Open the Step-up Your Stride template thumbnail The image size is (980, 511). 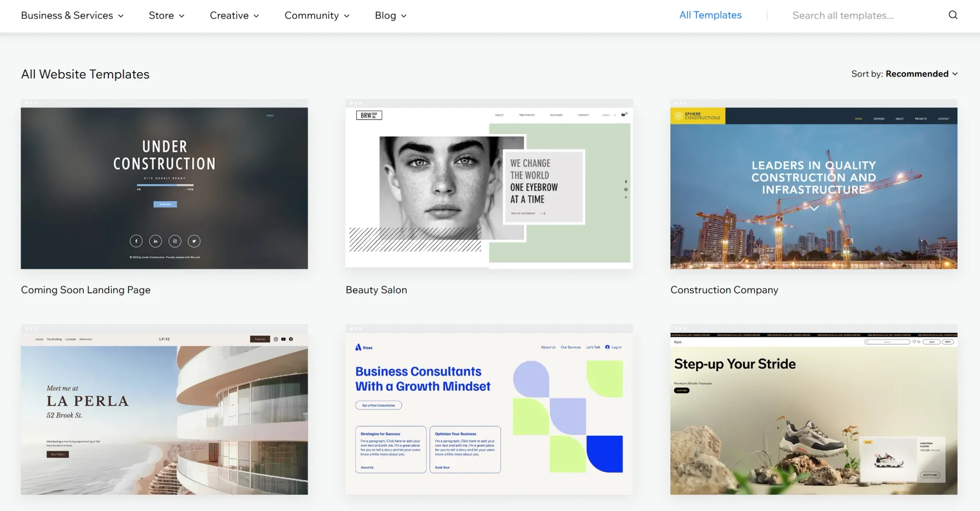pyautogui.click(x=813, y=409)
